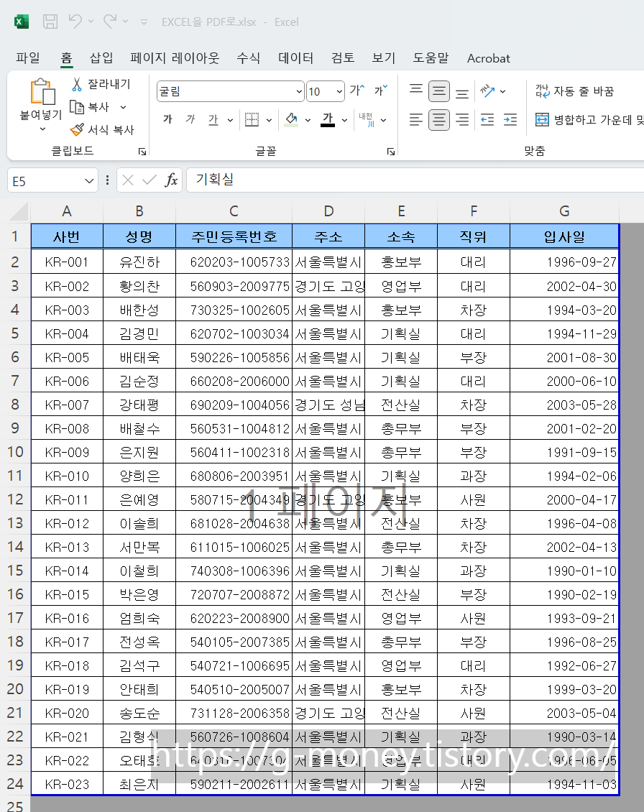Increase font size button
The image size is (644, 812).
(x=356, y=91)
